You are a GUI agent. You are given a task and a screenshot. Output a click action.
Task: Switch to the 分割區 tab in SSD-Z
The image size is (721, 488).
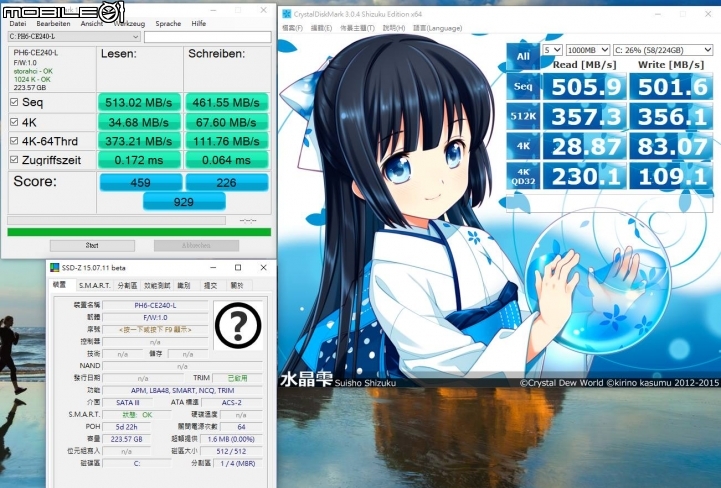click(127, 286)
